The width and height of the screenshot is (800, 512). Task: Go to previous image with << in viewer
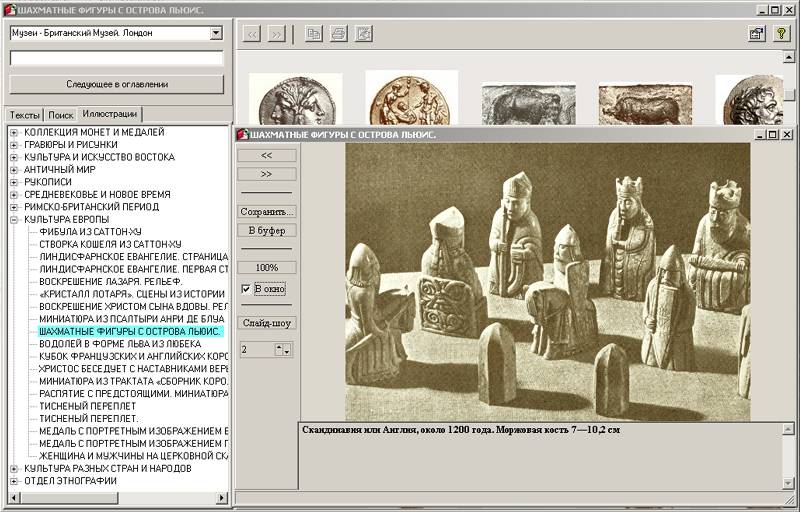point(267,155)
